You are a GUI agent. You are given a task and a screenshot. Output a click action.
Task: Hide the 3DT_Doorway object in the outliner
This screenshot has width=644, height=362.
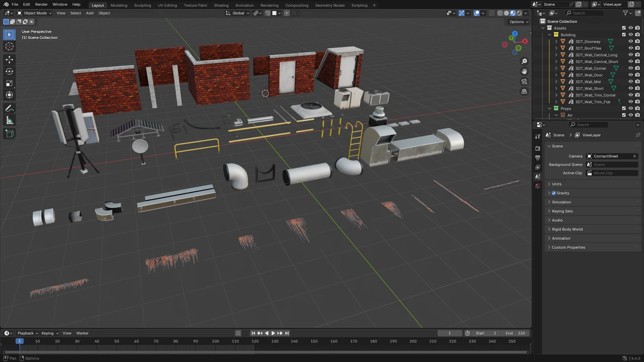pos(631,41)
